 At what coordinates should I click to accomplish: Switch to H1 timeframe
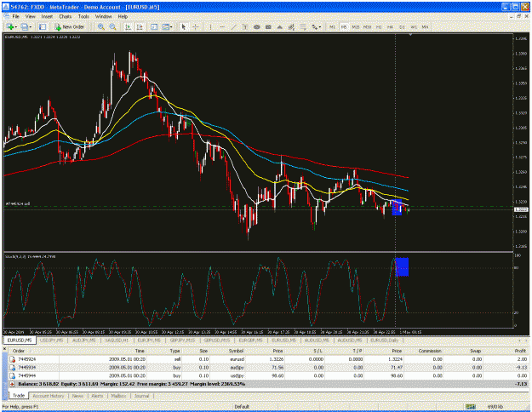(379, 26)
